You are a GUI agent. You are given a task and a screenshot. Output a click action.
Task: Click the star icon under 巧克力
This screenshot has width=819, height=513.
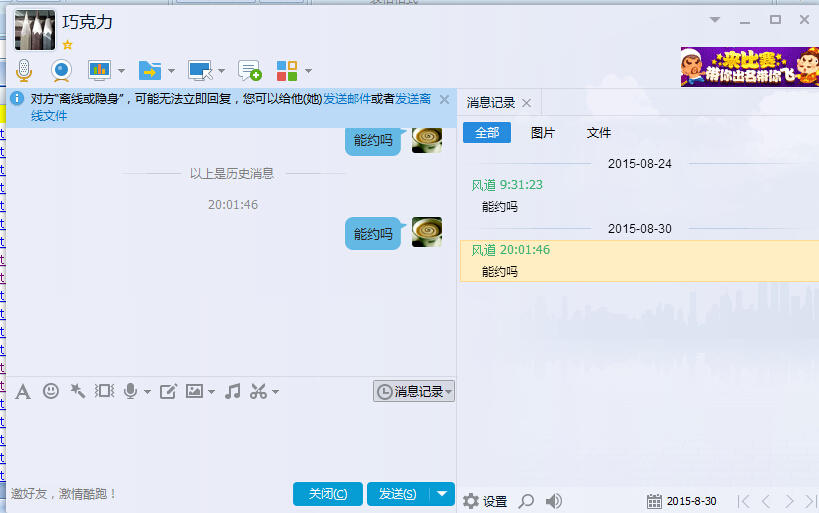tap(67, 45)
